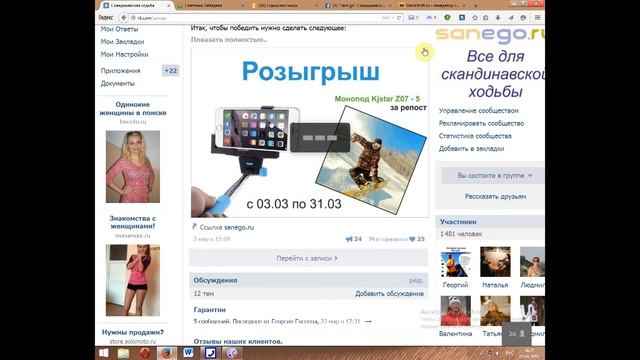Click the browser back arrow button
The image size is (640, 360).
(124, 18)
